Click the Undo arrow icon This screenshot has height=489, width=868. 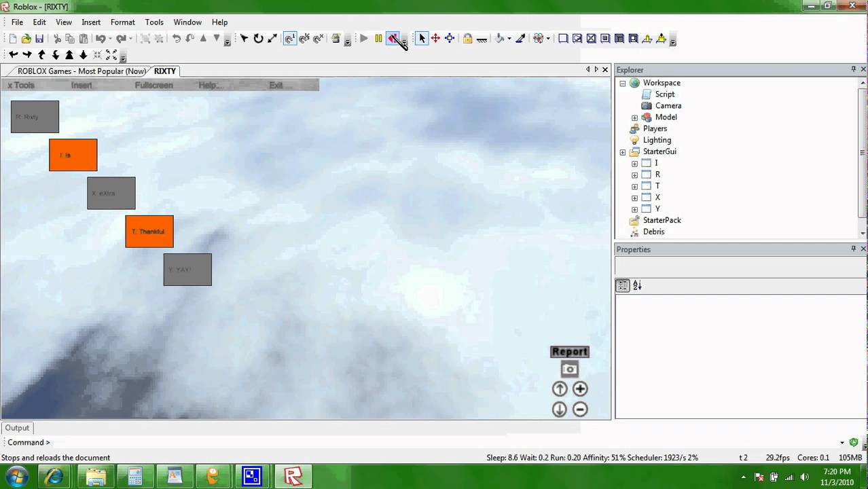coord(100,39)
